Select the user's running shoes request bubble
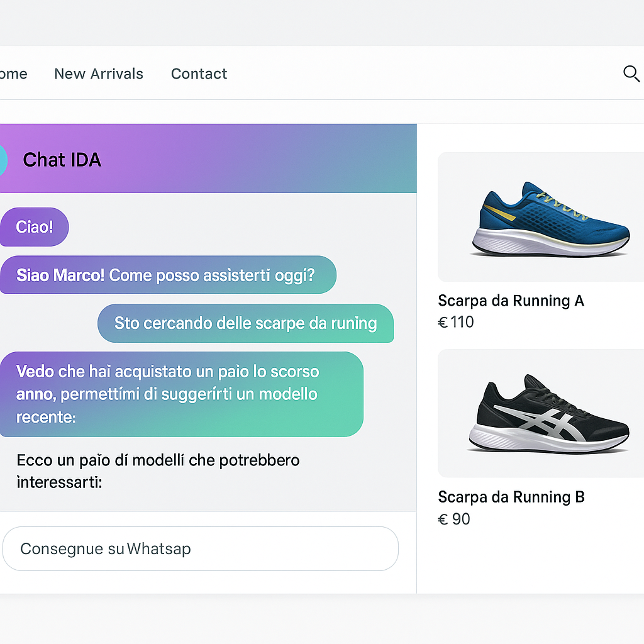644x644 pixels. [245, 323]
